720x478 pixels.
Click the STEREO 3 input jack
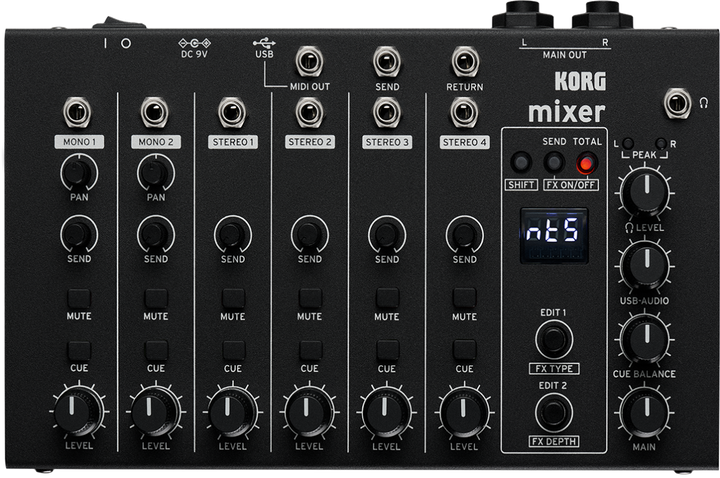tap(387, 112)
